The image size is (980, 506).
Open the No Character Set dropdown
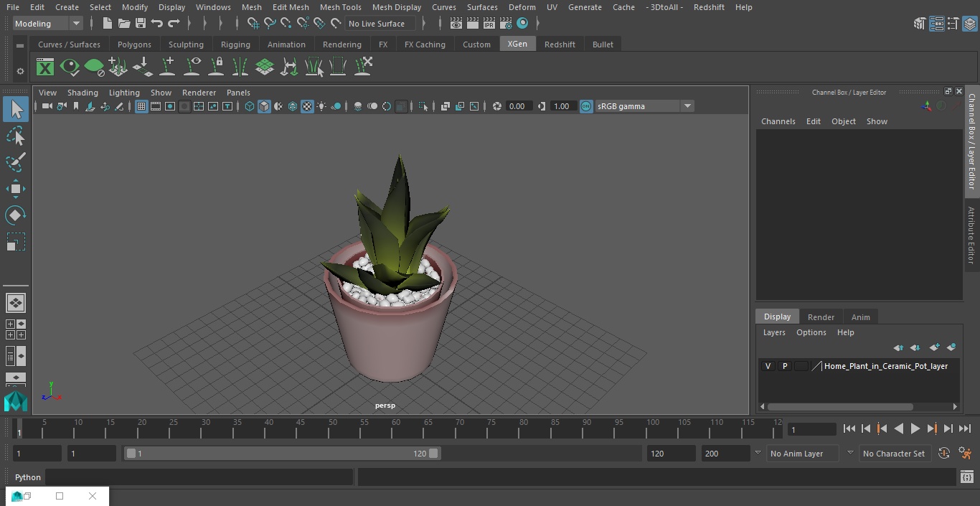click(894, 454)
